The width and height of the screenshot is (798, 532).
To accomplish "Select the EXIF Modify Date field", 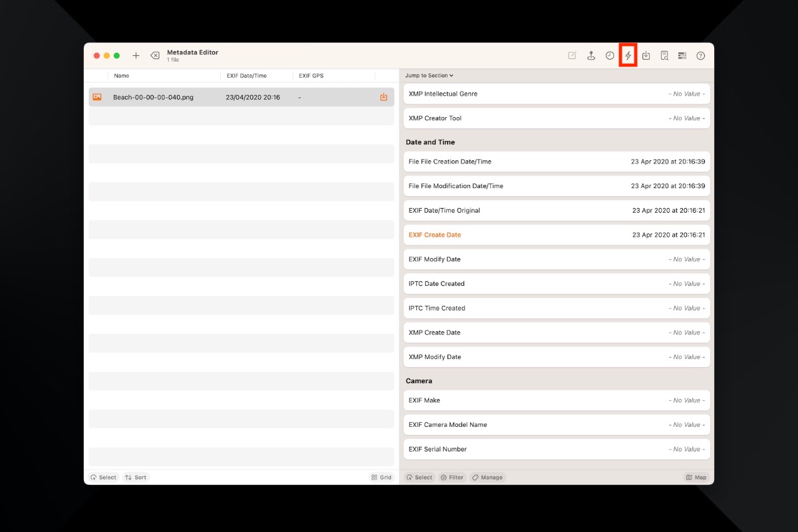I will click(x=557, y=259).
